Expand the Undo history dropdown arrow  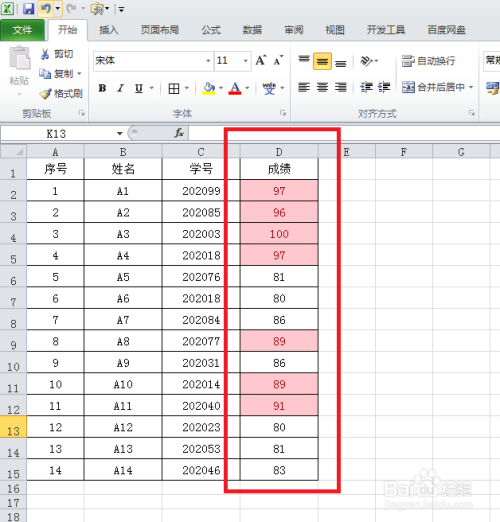(58, 8)
